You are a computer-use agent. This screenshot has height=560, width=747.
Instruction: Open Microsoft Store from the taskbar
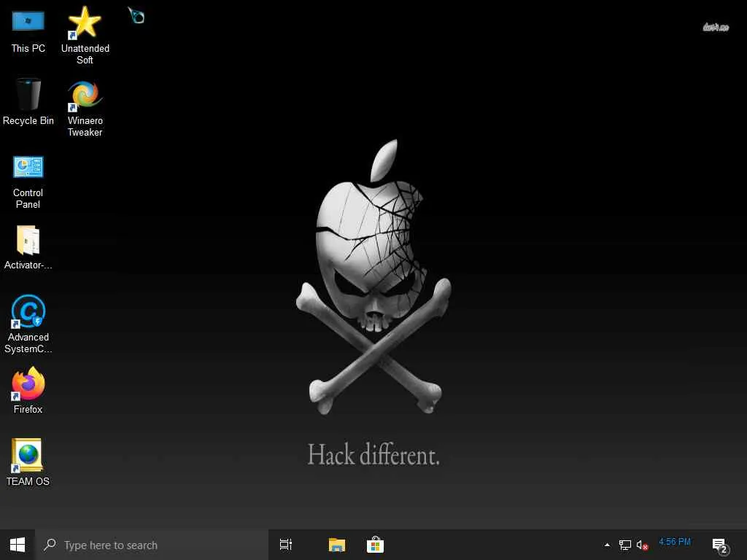tap(376, 545)
